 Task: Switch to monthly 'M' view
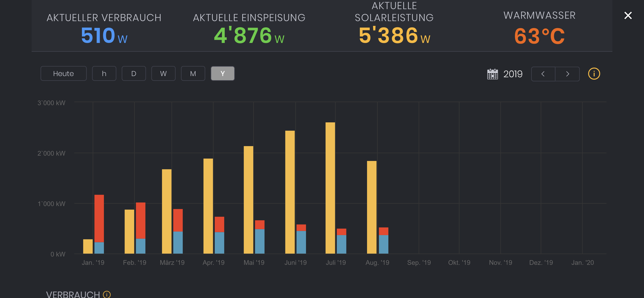click(193, 74)
